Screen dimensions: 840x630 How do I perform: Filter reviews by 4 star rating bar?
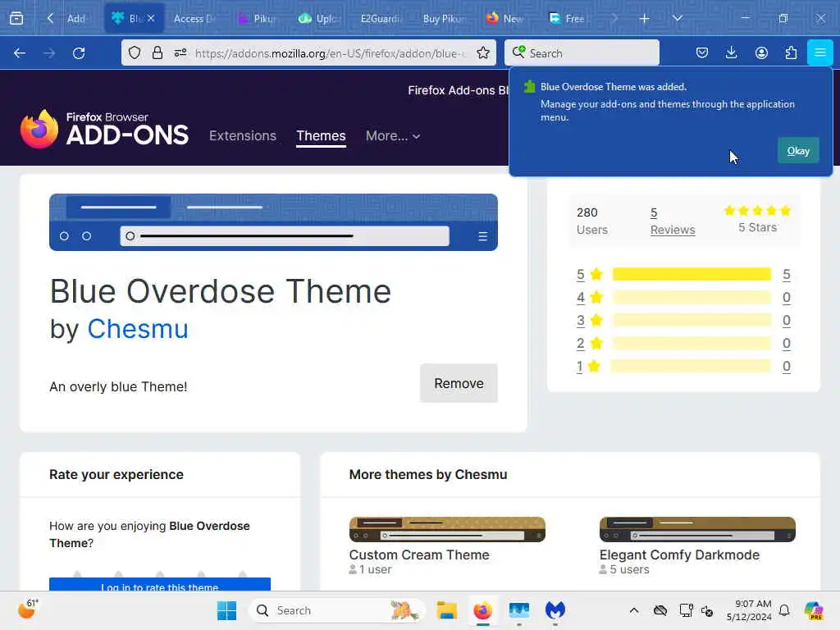coord(692,297)
